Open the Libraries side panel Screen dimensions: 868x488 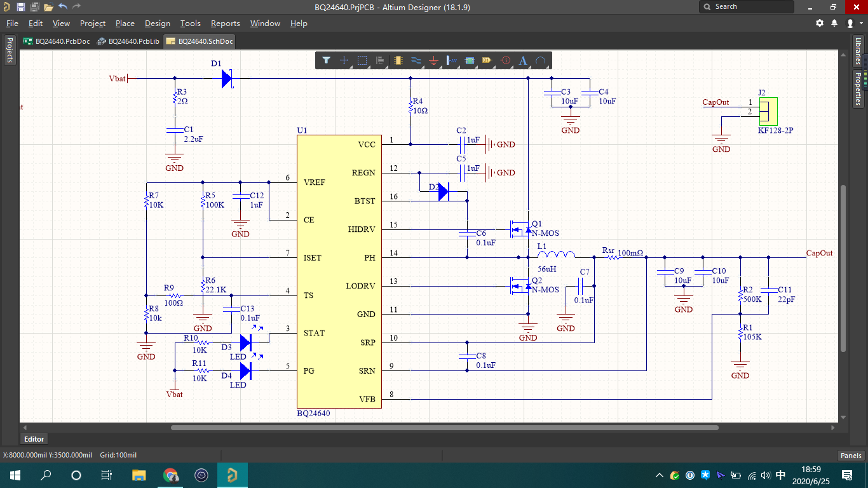[858, 51]
